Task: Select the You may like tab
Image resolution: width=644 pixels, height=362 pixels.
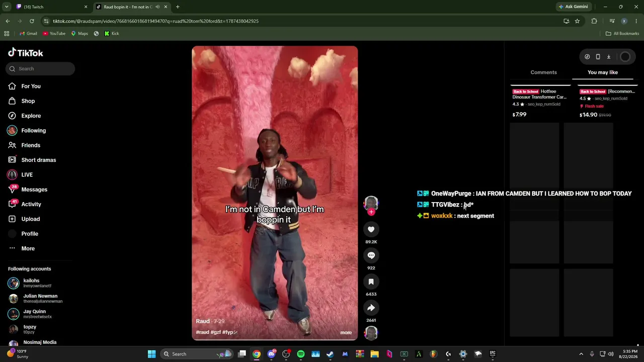Action: 603,72
